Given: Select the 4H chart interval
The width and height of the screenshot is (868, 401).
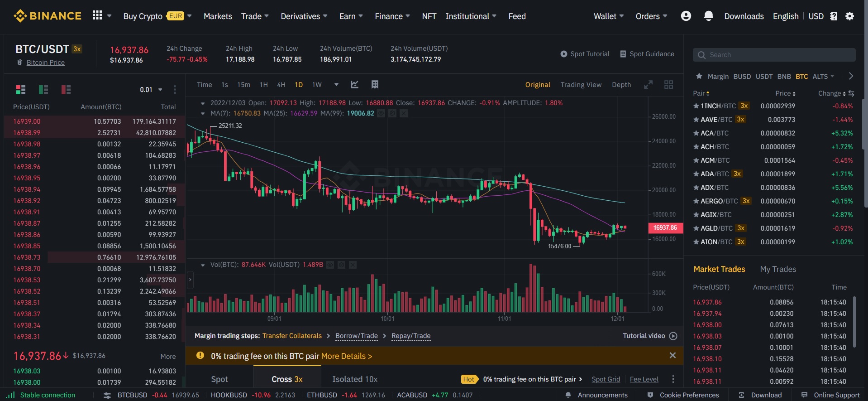Looking at the screenshot, I should pos(281,85).
